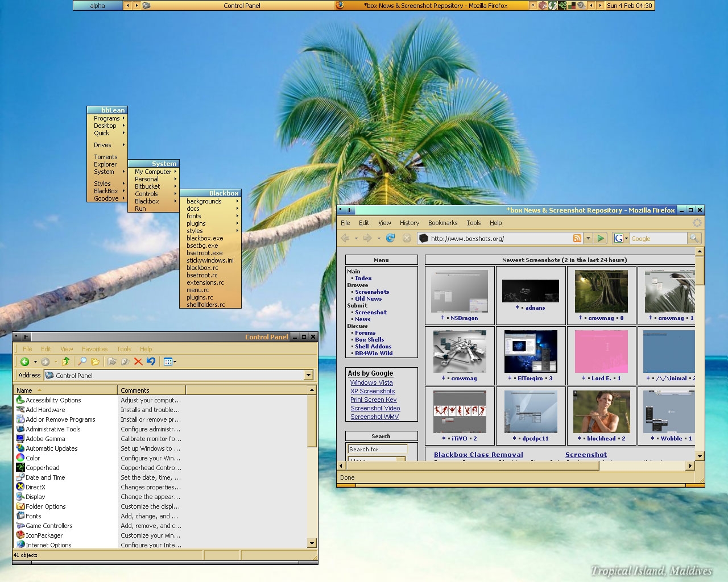Viewport: 728px width, 582px height.
Task: Click the Firefox vertical scrollbar down arrow
Action: 700,456
